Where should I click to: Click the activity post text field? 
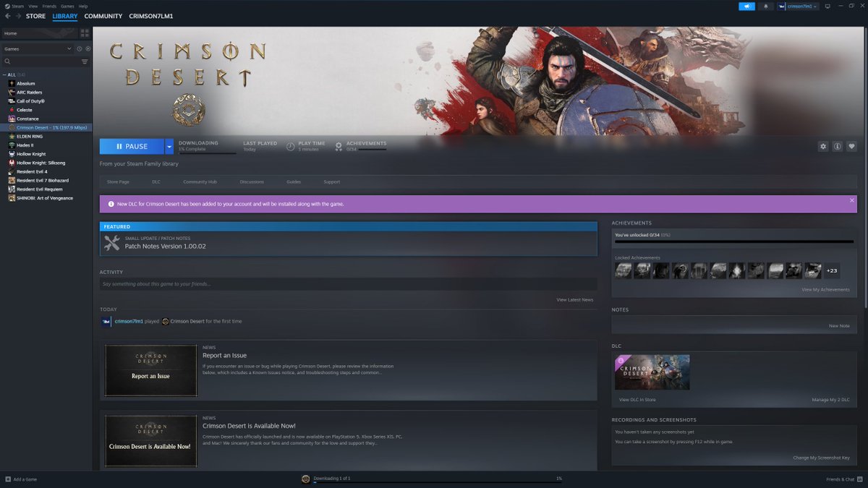click(x=349, y=284)
